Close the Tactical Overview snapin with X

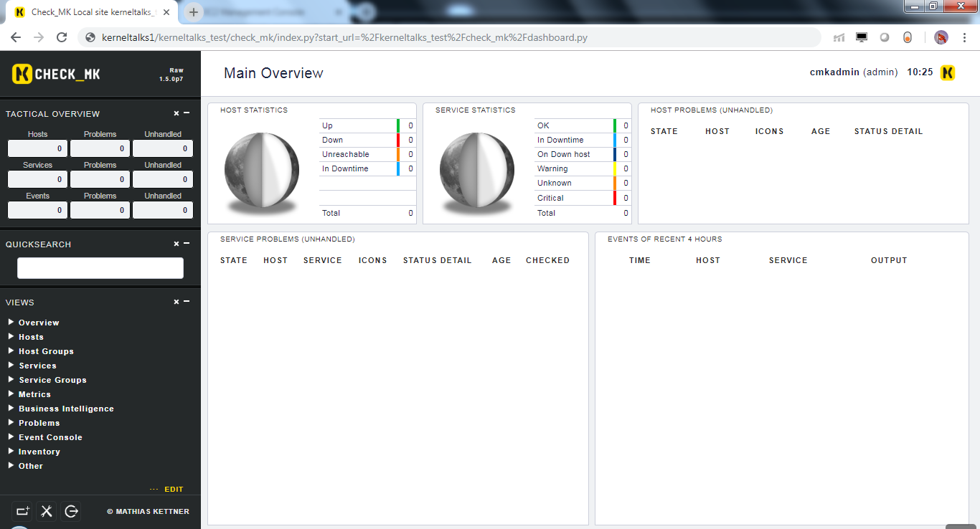tap(176, 113)
